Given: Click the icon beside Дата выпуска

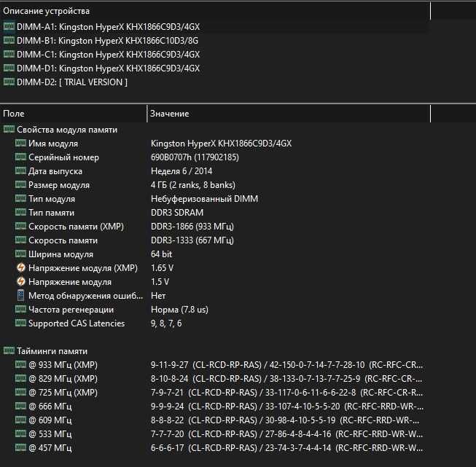Looking at the screenshot, I should pos(20,170).
